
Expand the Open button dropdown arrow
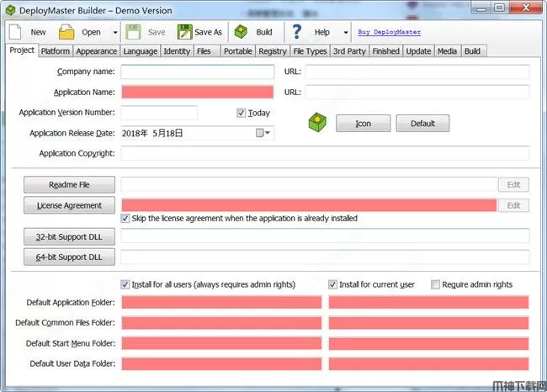[115, 33]
